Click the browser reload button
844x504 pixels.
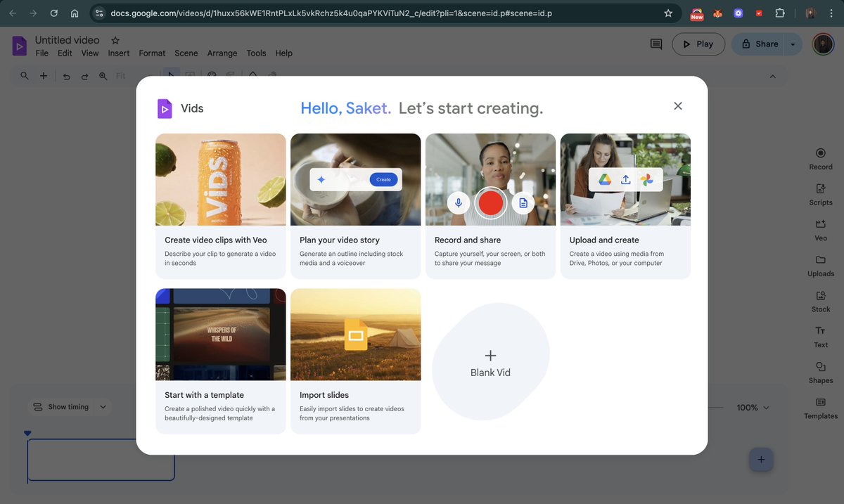pos(54,13)
